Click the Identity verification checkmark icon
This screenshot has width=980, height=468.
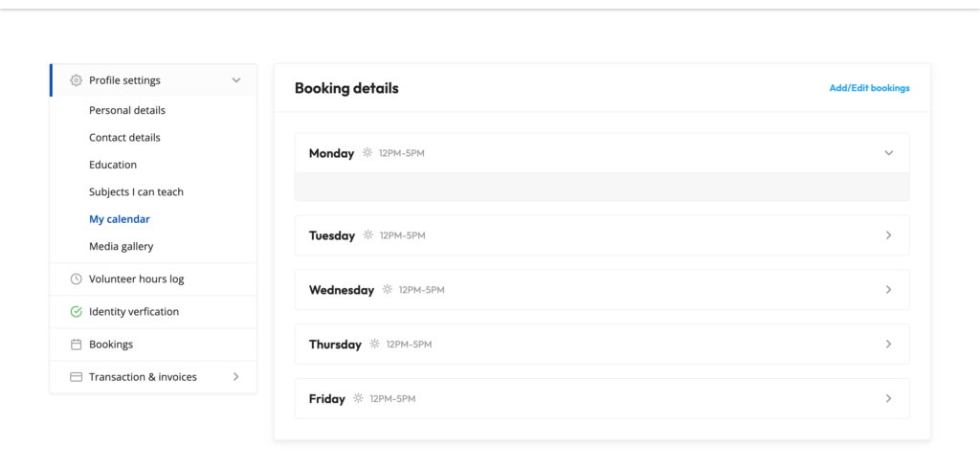click(77, 312)
